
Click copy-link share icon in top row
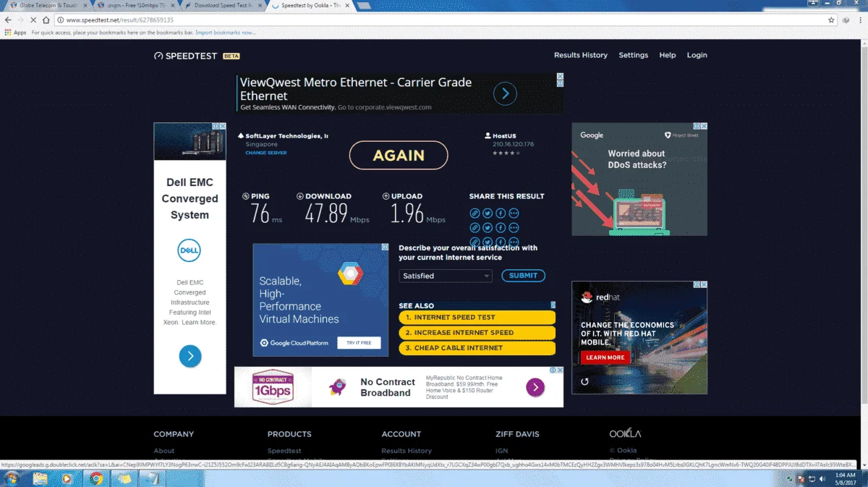tap(475, 213)
